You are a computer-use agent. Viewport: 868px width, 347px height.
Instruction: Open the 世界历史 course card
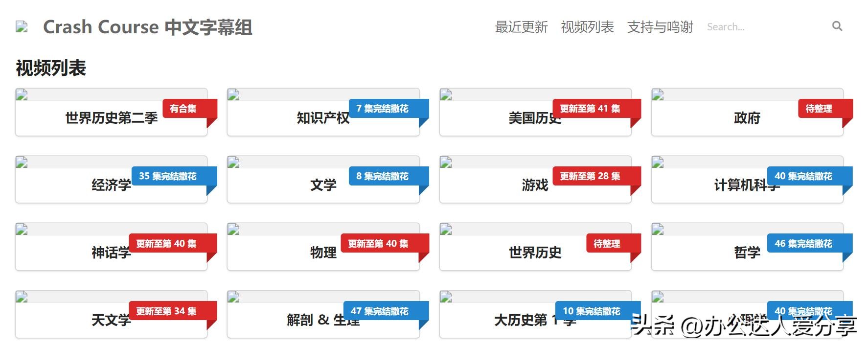(535, 247)
